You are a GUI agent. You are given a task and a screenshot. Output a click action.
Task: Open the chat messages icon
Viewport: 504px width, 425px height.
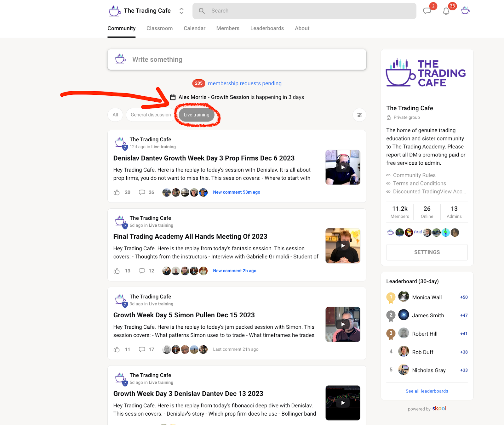427,11
